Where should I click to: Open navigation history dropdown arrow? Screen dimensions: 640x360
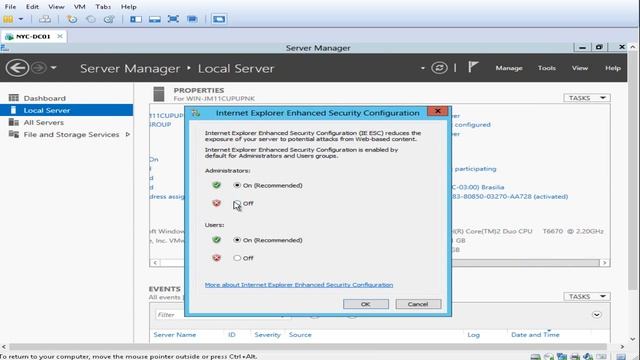pos(53,68)
